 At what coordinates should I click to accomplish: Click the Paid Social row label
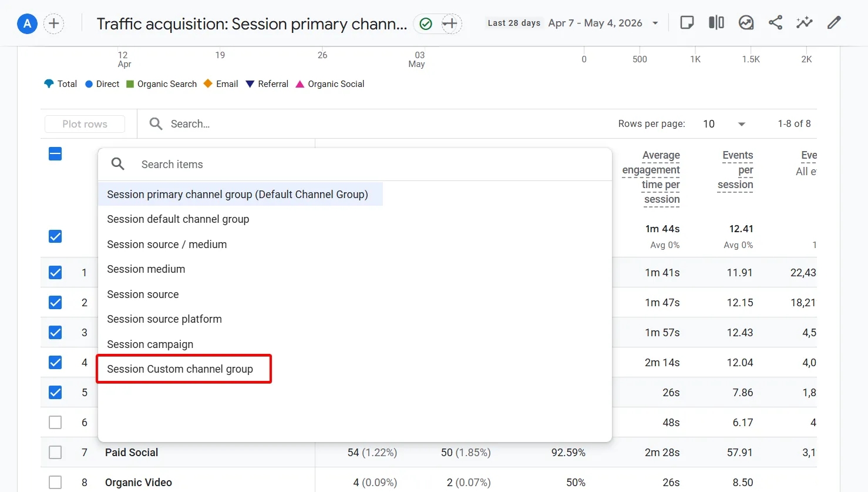pos(132,452)
